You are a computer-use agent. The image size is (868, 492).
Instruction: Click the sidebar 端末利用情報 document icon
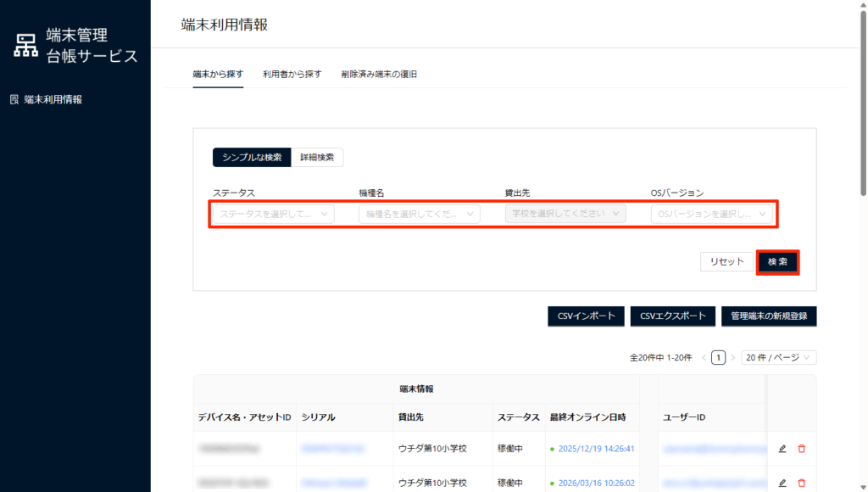point(14,99)
